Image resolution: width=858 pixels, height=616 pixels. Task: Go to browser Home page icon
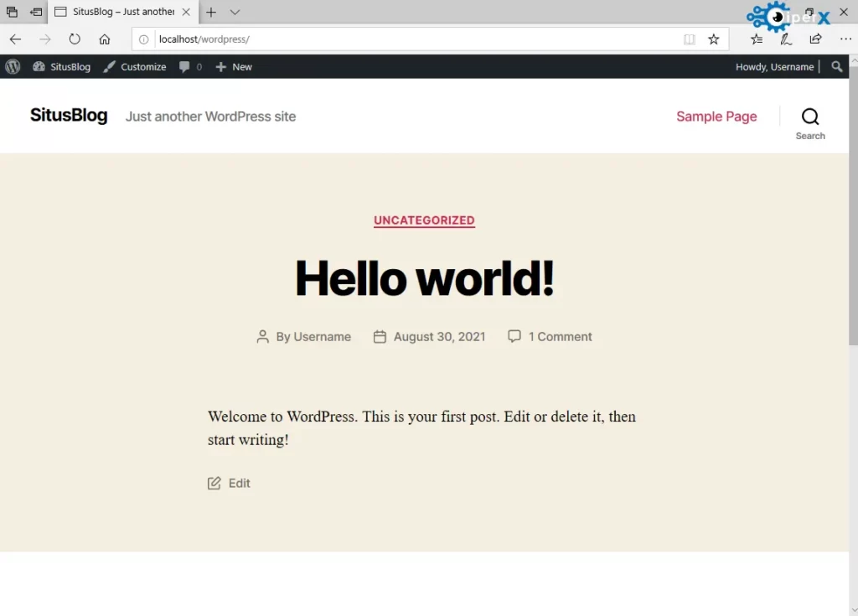(105, 39)
